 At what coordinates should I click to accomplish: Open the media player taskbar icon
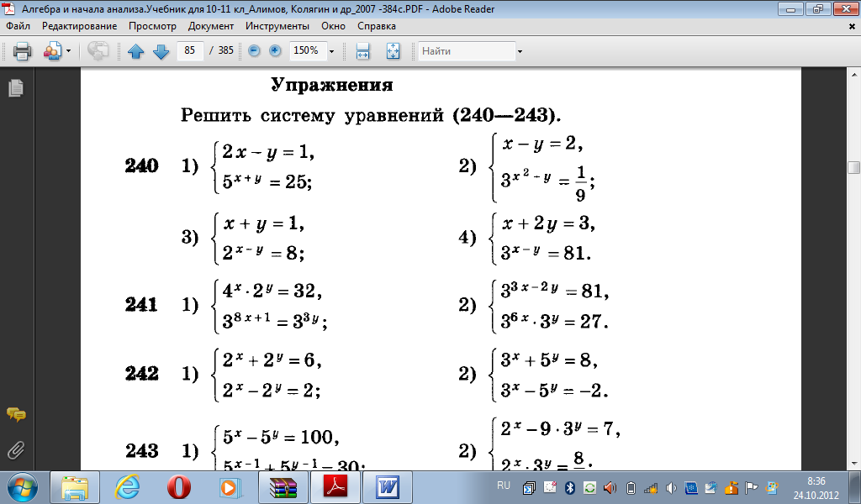[x=230, y=487]
